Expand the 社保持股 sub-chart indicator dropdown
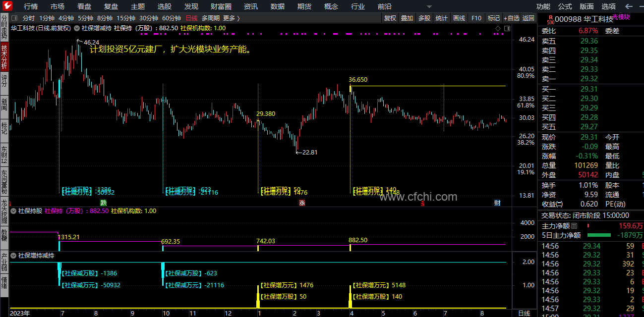644x317 pixels. click(13, 211)
